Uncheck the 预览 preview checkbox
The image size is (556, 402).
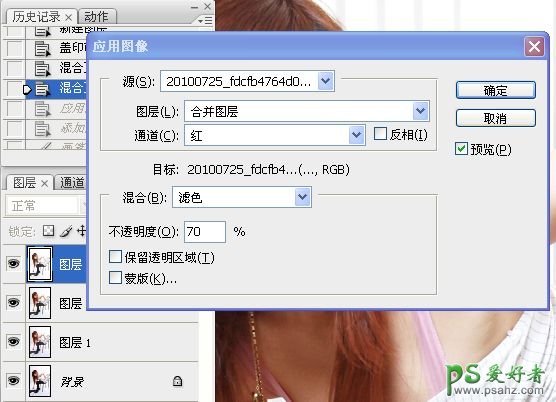(x=461, y=149)
